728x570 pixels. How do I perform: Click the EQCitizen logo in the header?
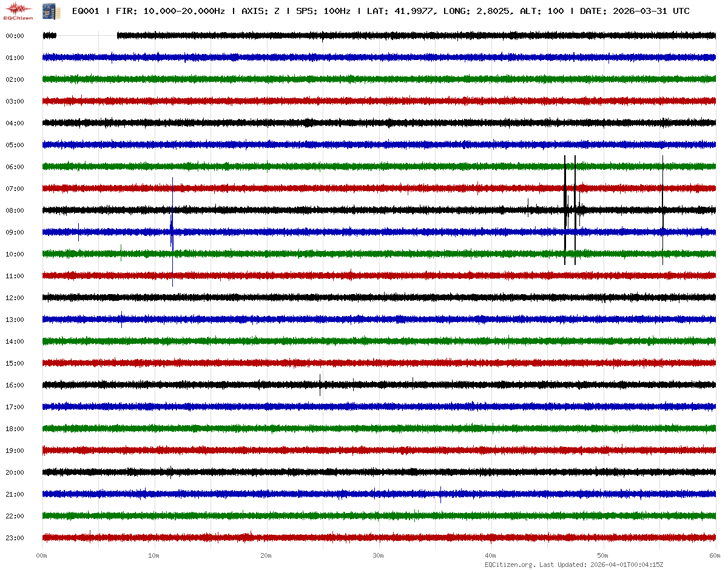18,10
